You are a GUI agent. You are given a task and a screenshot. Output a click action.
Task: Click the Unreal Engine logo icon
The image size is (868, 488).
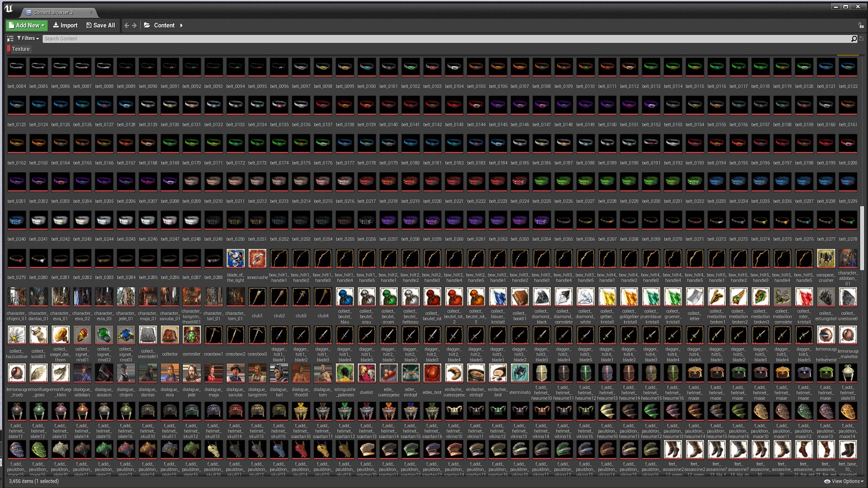click(9, 7)
